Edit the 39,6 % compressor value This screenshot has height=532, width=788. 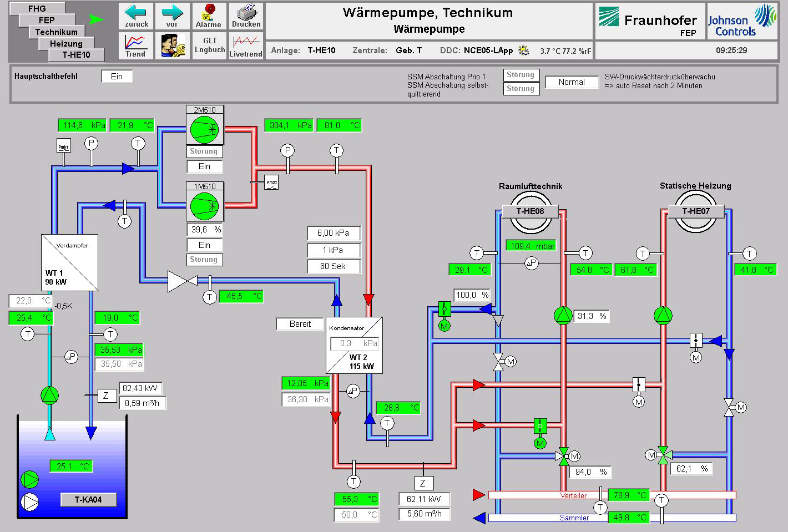tap(205, 230)
